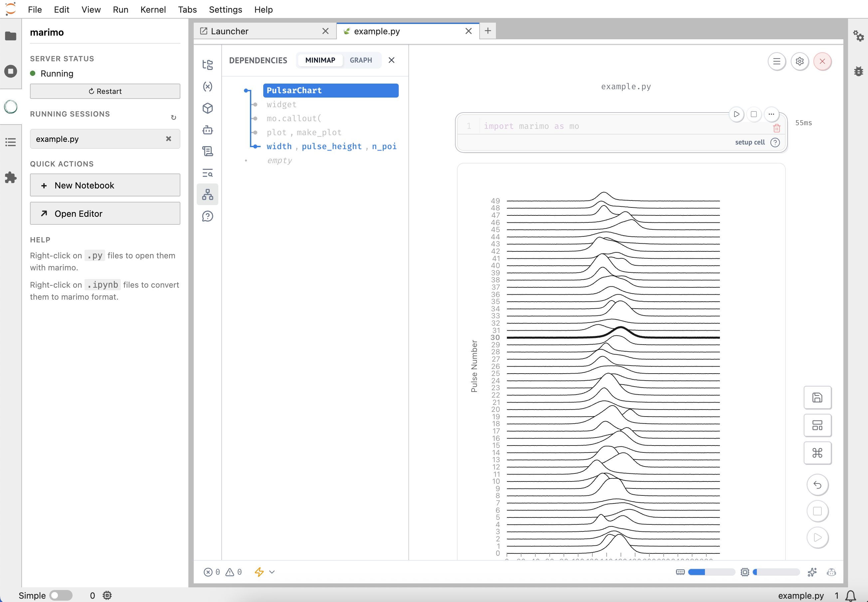Viewport: 868px width, 602px height.
Task: Open the example.py cell options menu
Action: click(771, 114)
